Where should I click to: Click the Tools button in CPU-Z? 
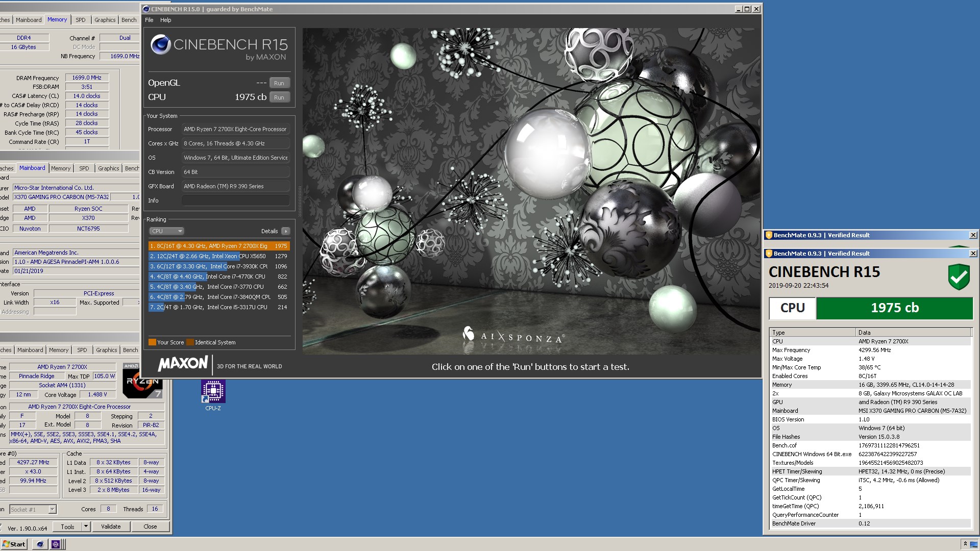tap(67, 527)
